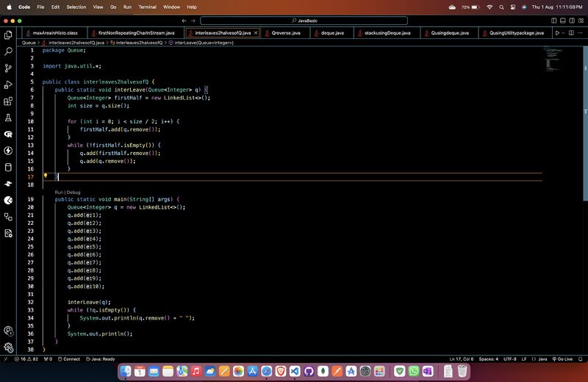The height and width of the screenshot is (382, 588).
Task: Open the Accounts icon in activity bar
Action: tap(8, 331)
